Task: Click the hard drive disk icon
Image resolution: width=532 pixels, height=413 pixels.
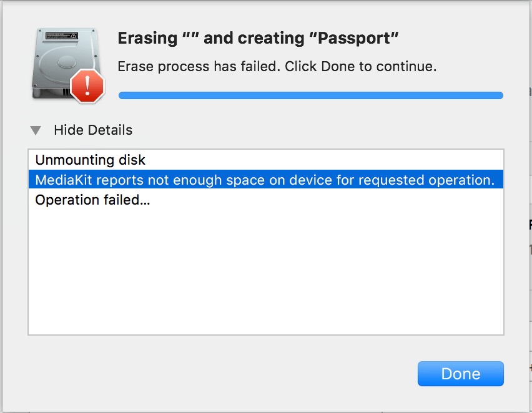Action: click(x=65, y=63)
